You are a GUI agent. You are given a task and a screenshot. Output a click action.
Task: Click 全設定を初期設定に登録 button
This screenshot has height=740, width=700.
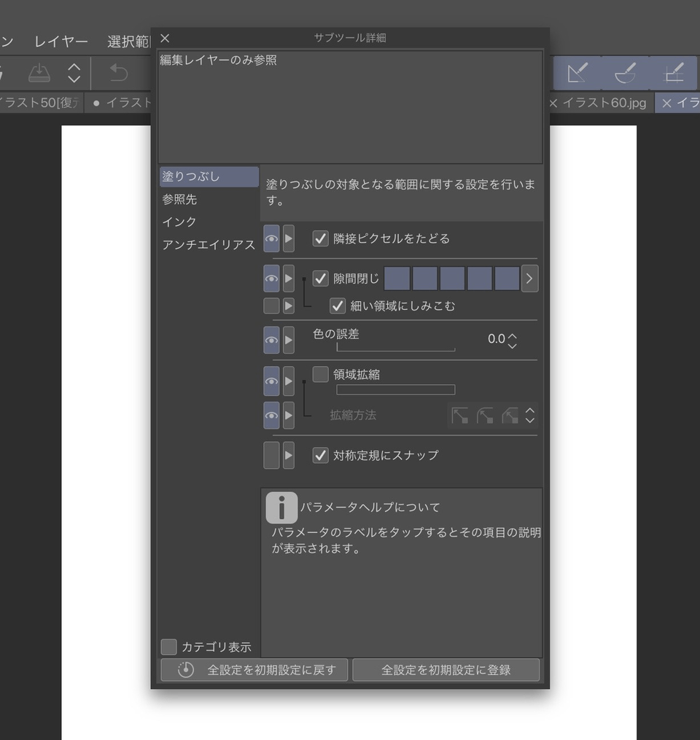pyautogui.click(x=446, y=670)
